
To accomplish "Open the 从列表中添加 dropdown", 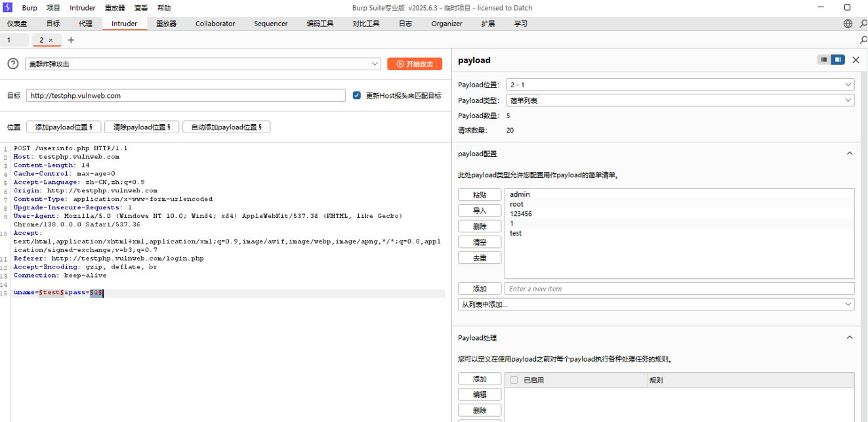I will pos(656,305).
